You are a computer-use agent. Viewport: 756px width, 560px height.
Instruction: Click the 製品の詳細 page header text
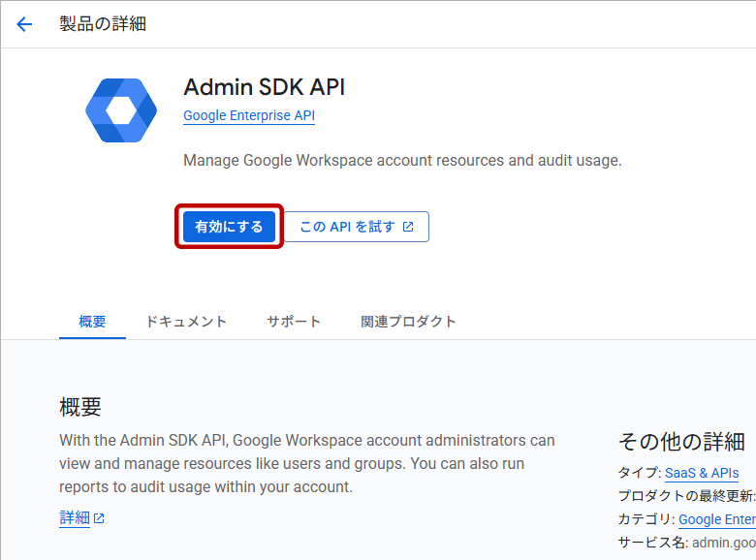coord(103,24)
